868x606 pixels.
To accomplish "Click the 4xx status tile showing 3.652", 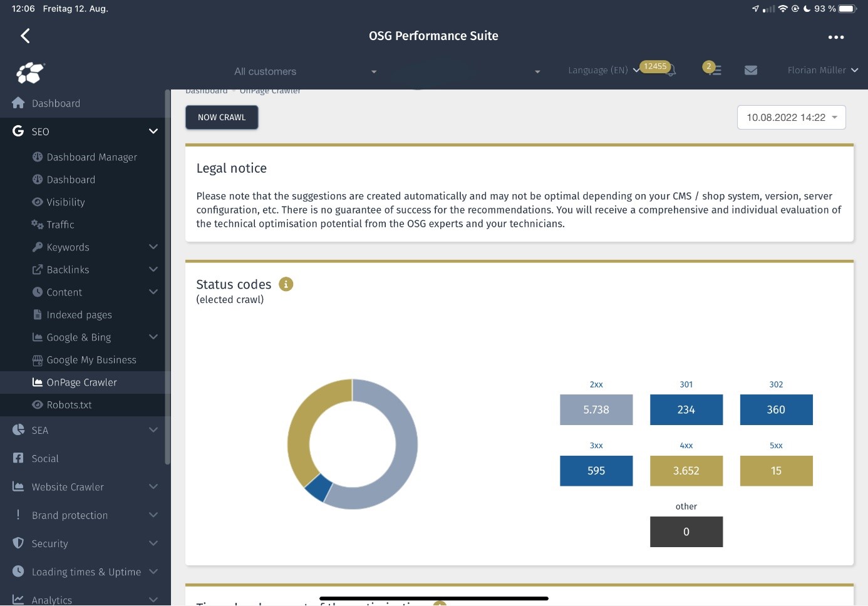I will (686, 471).
